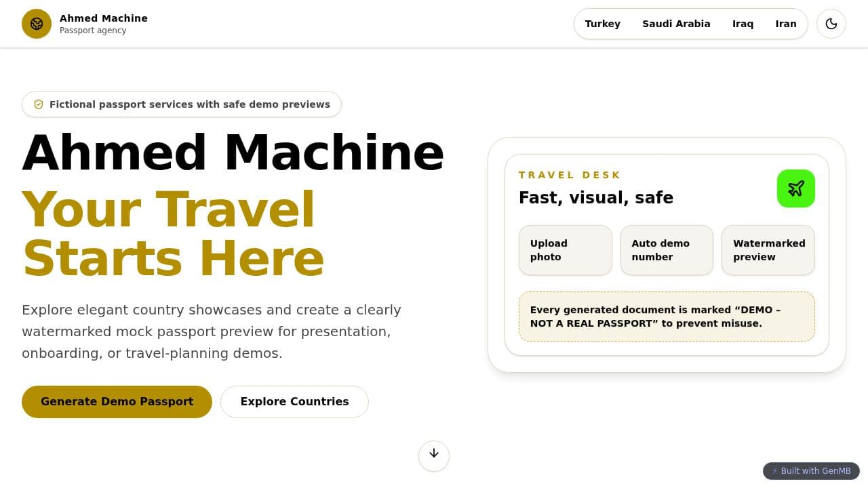Screen dimensions: 868x488
Task: Go to the Iran section
Action: (x=786, y=24)
